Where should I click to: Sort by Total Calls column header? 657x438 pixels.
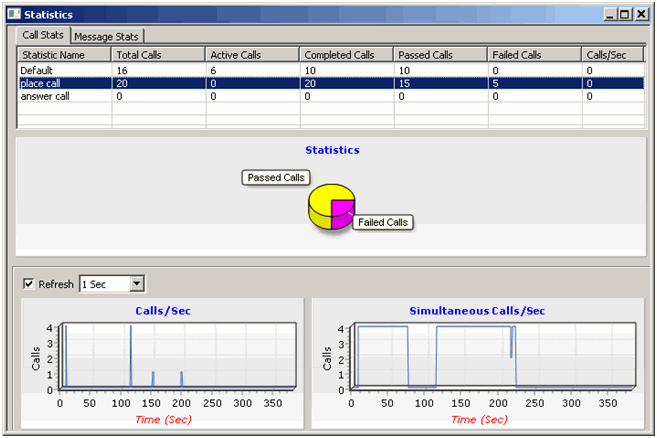[158, 55]
